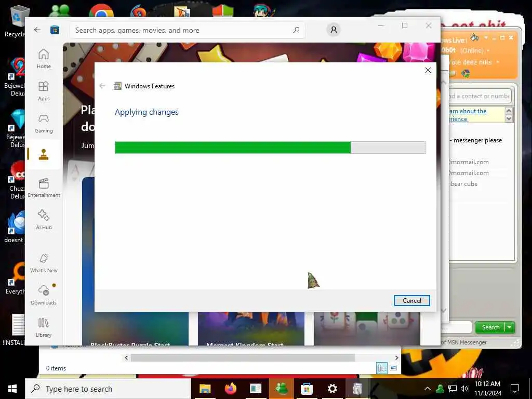532x399 pixels.
Task: Open the learn about the experience link
Action: pyautogui.click(x=467, y=115)
